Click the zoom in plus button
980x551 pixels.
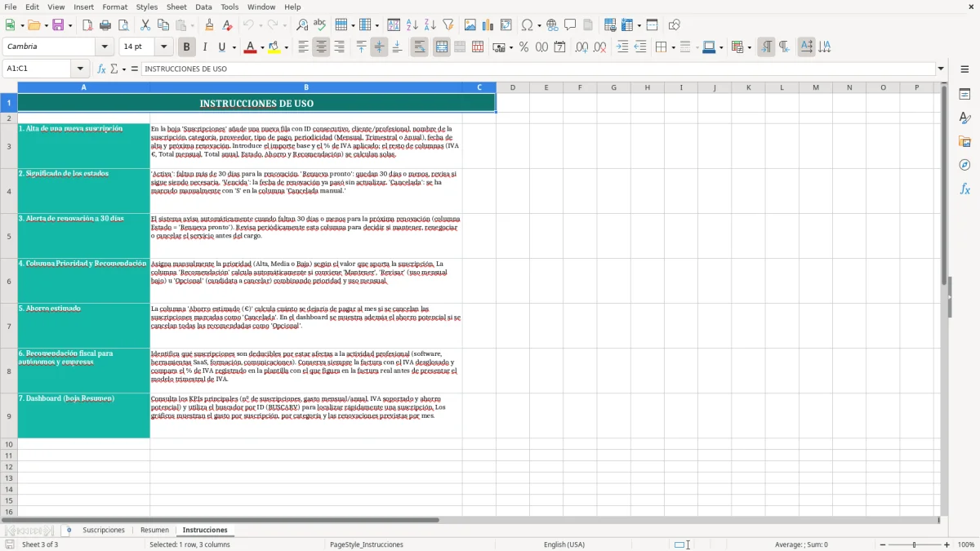[947, 544]
